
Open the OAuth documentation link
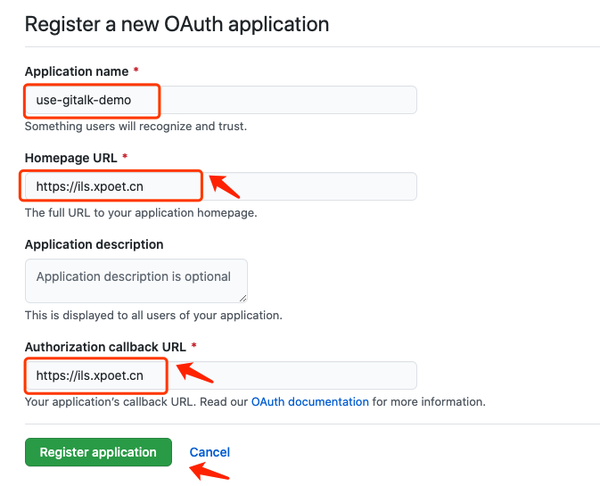pos(310,402)
